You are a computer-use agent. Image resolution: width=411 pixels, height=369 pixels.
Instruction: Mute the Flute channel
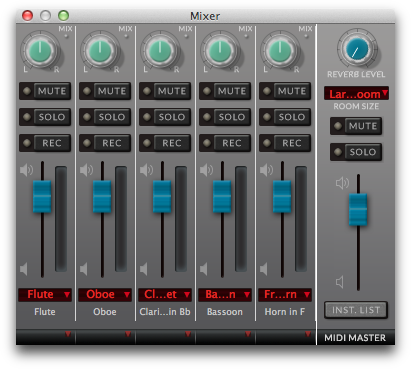pos(45,91)
